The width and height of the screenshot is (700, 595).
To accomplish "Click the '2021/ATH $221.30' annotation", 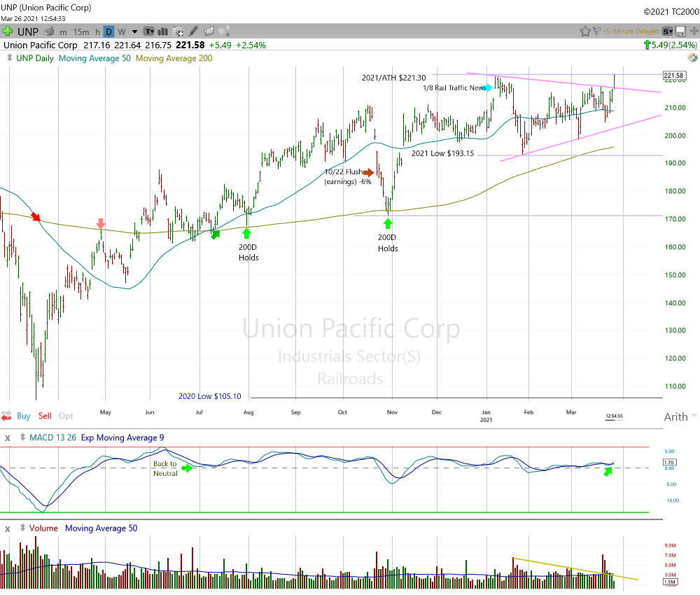I will [393, 78].
